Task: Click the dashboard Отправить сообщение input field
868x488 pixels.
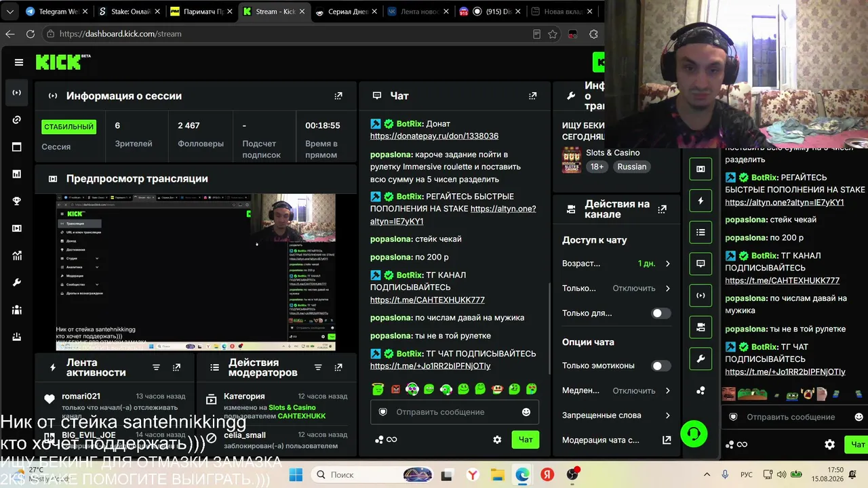Action: point(454,412)
